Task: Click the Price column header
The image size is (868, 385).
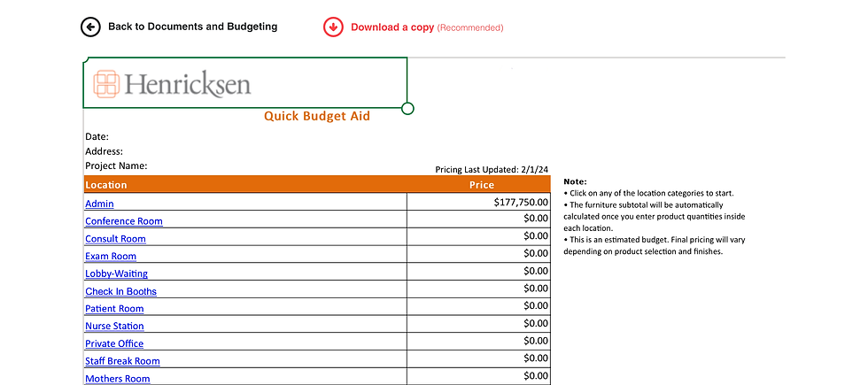Action: [479, 185]
